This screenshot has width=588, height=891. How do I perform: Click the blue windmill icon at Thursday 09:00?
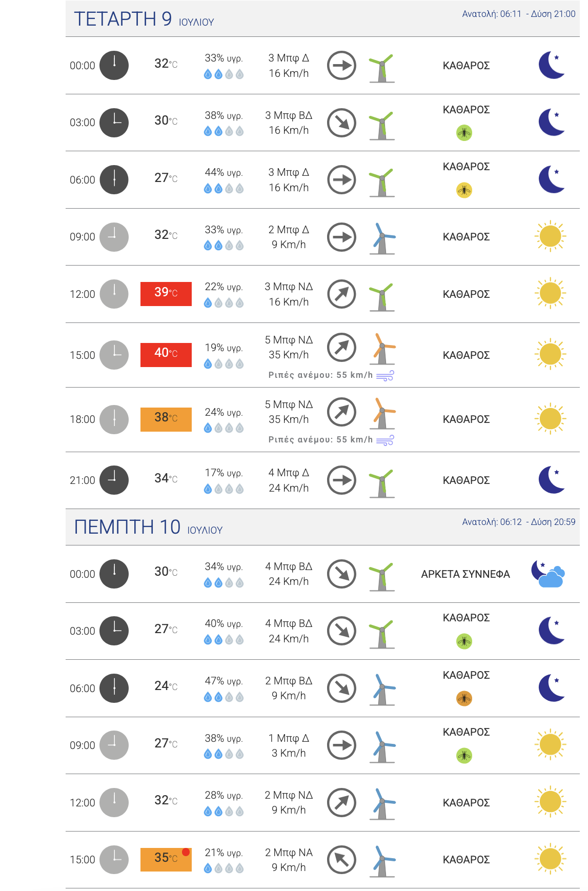click(x=382, y=746)
